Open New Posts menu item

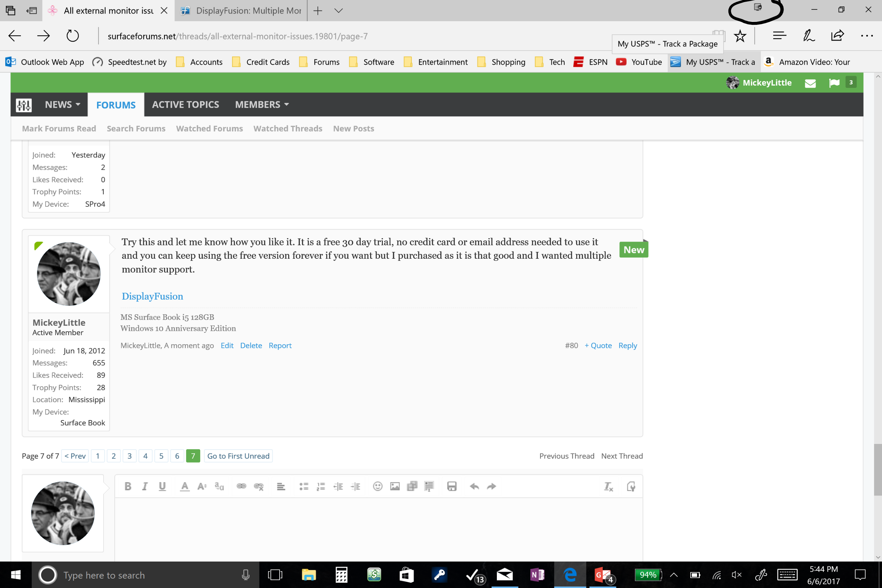pyautogui.click(x=353, y=128)
